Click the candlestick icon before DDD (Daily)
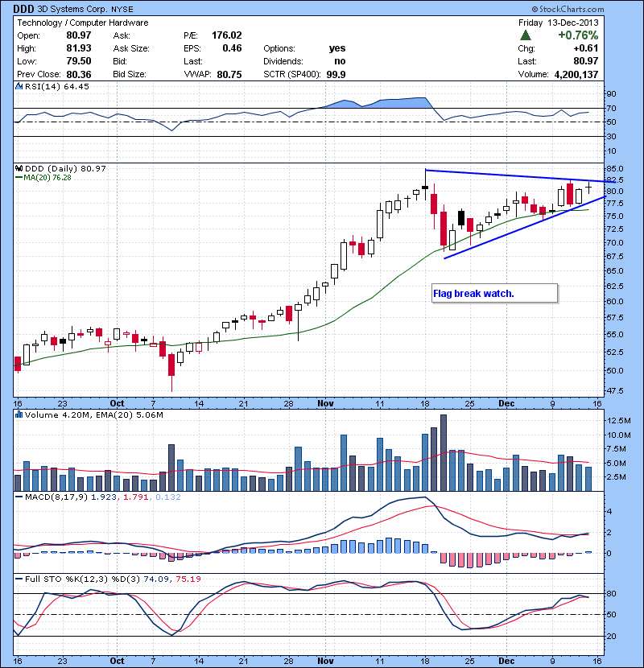Image resolution: width=644 pixels, height=668 pixels. [x=19, y=168]
